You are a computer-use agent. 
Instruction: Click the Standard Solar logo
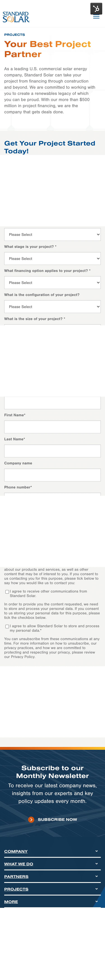[x=16, y=17]
